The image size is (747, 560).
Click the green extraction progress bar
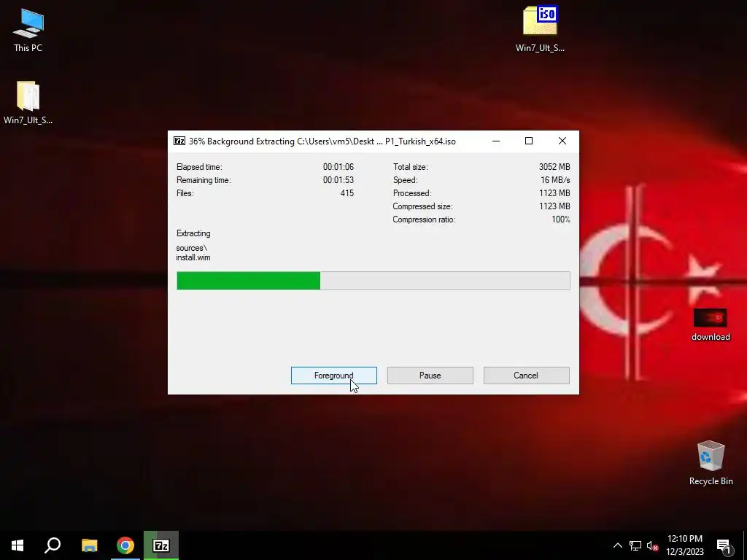(373, 281)
